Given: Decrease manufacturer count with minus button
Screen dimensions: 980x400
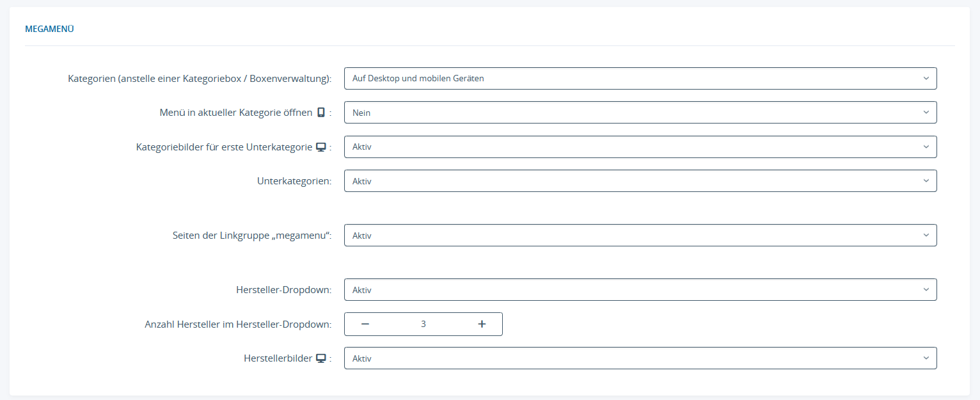Looking at the screenshot, I should (x=365, y=324).
